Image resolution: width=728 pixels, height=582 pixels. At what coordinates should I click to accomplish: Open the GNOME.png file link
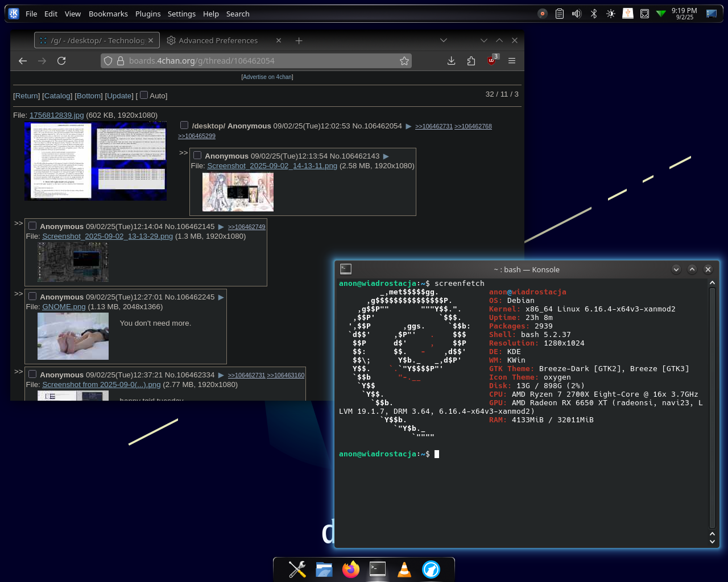64,307
